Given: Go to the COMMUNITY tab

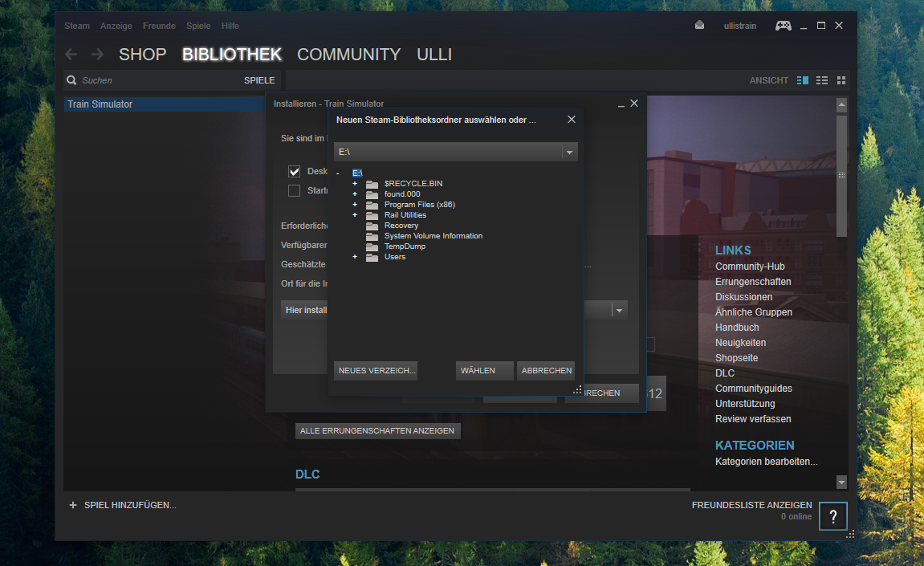Looking at the screenshot, I should [x=349, y=55].
